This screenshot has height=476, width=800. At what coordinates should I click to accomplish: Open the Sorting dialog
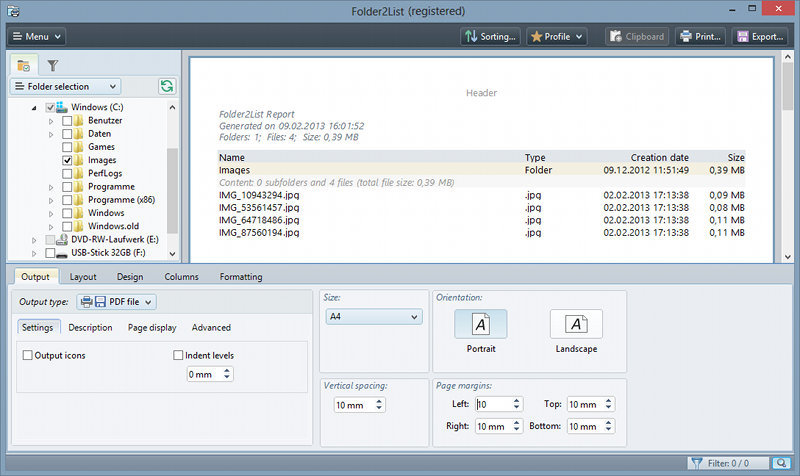click(x=490, y=36)
